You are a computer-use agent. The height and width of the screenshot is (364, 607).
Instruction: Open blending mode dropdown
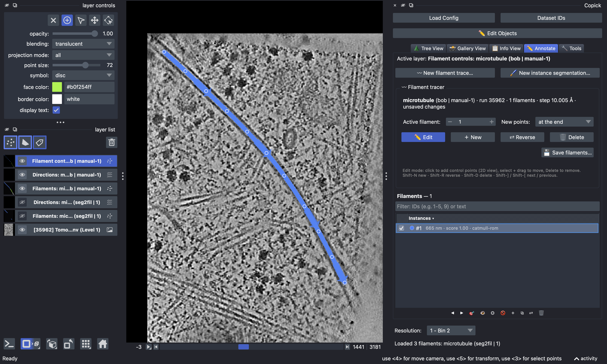tap(83, 44)
